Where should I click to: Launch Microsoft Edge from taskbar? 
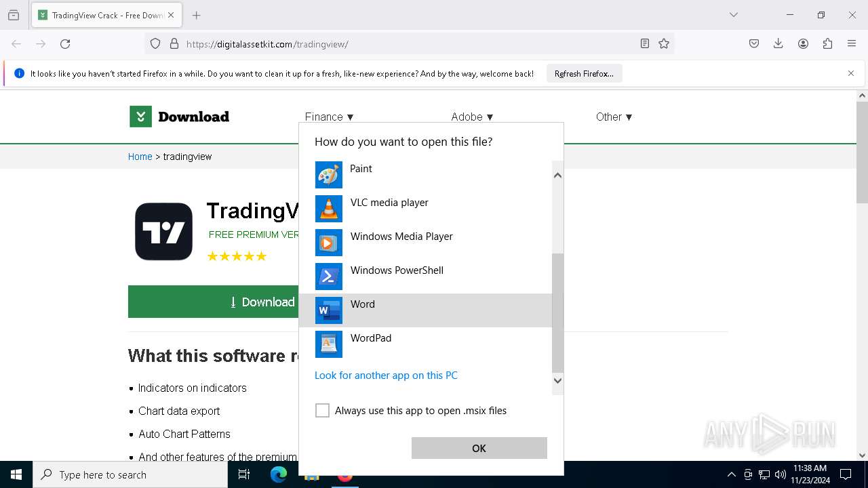279,474
